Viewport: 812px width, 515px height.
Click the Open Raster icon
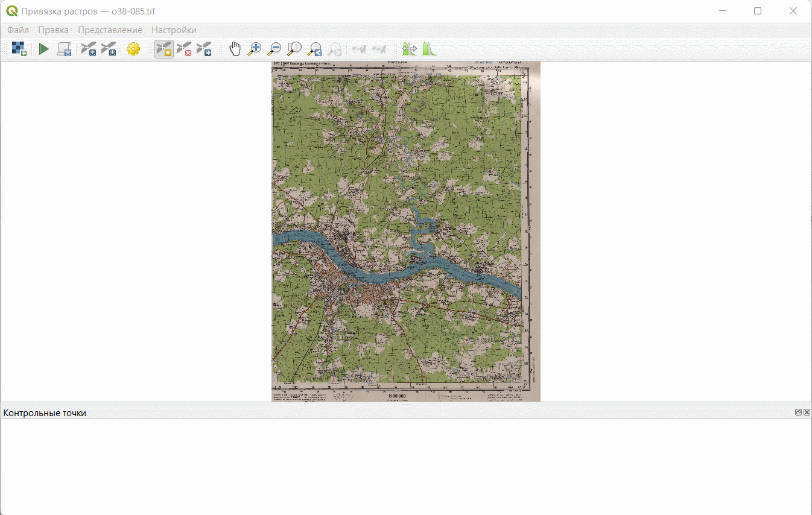tap(19, 49)
